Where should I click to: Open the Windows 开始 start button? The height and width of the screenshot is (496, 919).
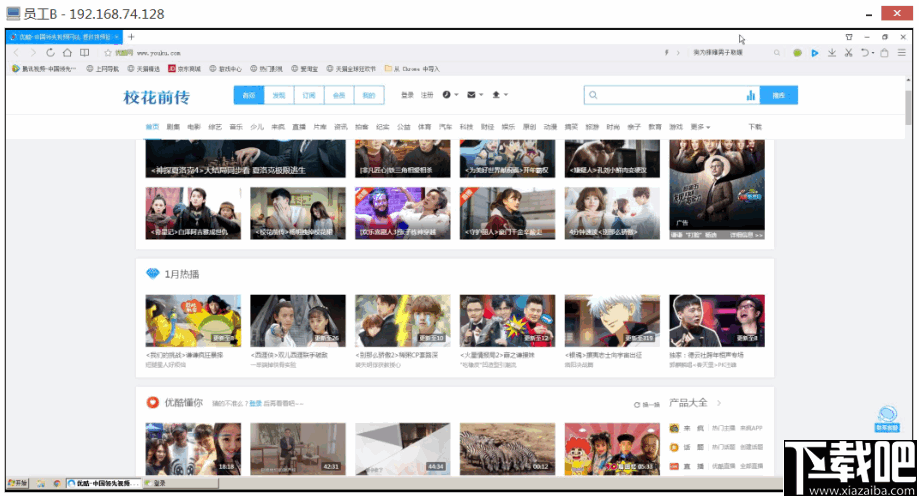(18, 483)
